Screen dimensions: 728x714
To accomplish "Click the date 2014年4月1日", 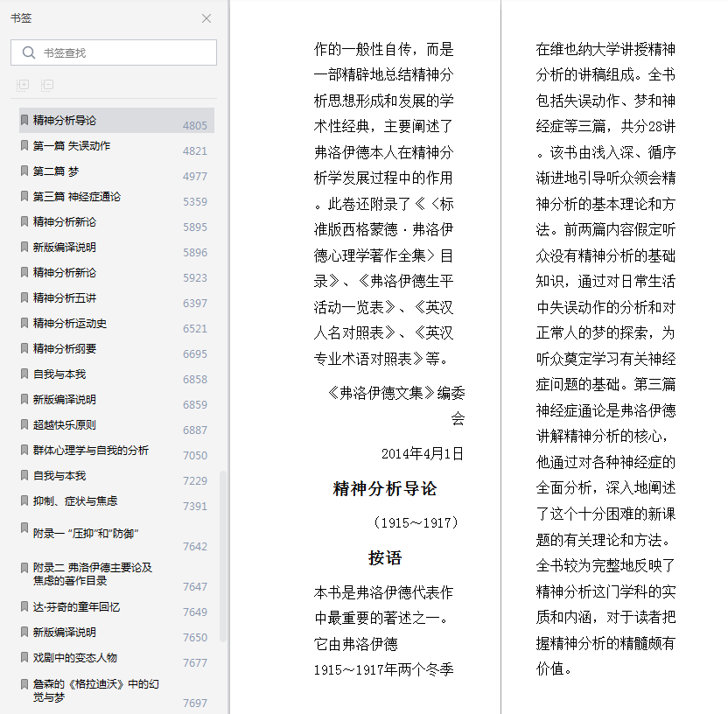I will point(423,453).
